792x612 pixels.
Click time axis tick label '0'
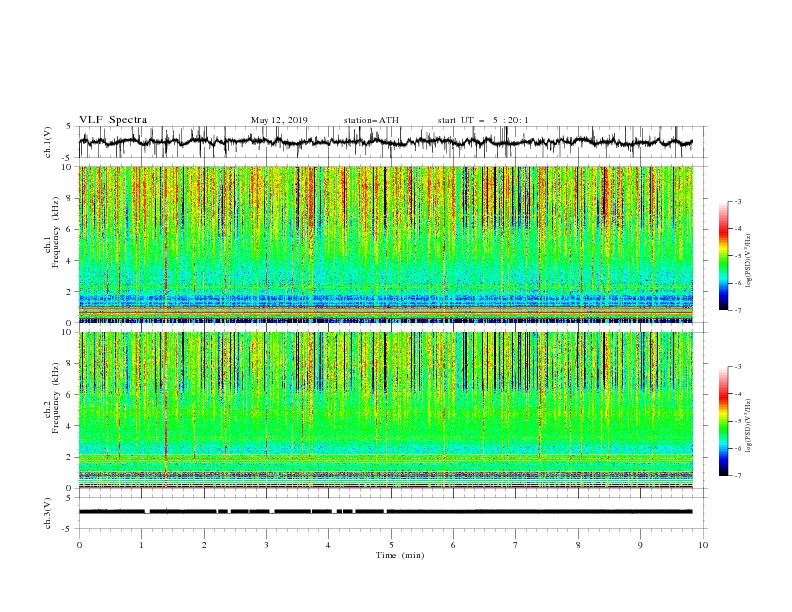pos(79,545)
